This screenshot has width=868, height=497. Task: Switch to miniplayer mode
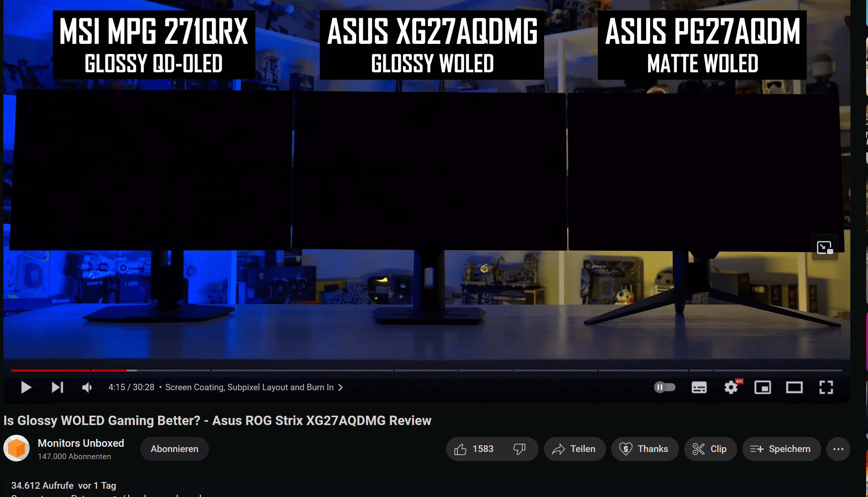763,387
